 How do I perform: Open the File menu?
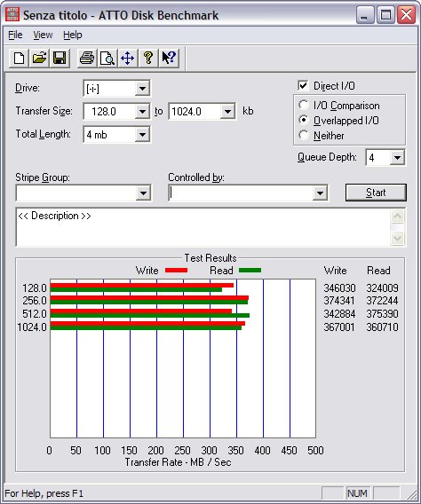[15, 35]
